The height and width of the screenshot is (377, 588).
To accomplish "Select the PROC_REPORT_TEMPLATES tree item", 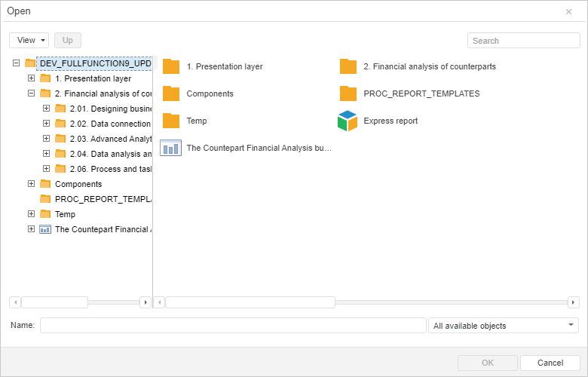I will click(x=103, y=199).
